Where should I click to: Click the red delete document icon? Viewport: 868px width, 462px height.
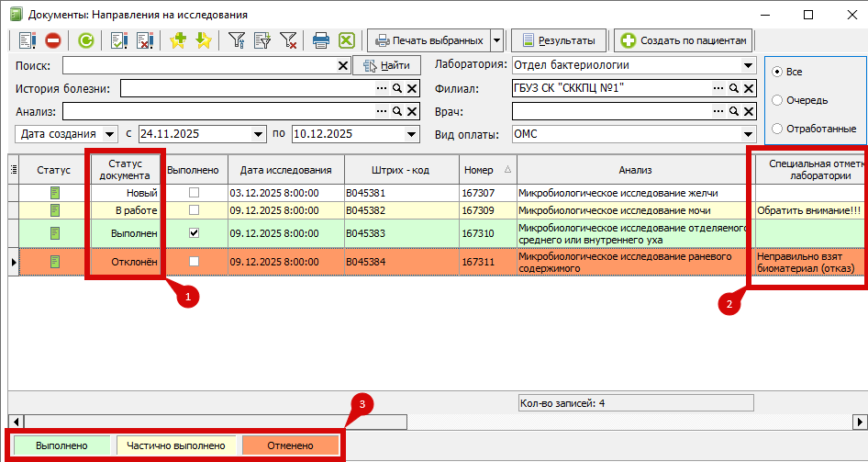tap(53, 40)
